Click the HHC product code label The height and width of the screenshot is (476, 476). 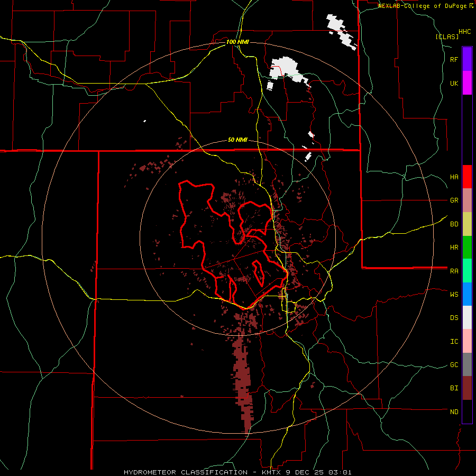(464, 32)
